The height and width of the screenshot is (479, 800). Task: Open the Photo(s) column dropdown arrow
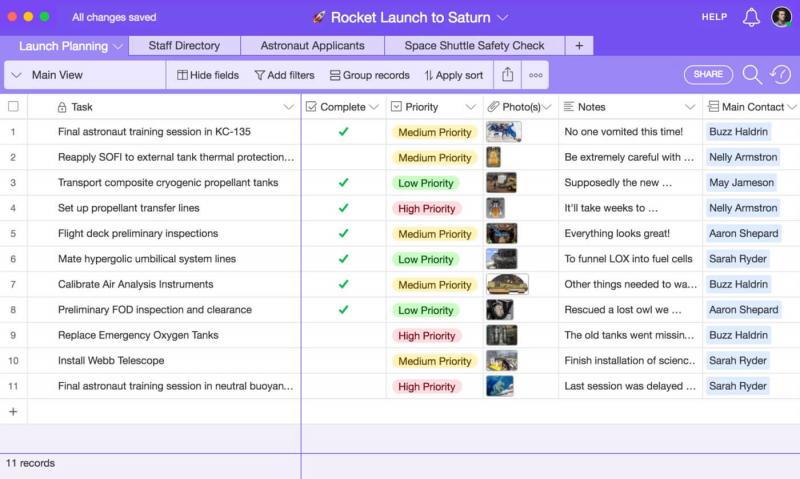pyautogui.click(x=546, y=107)
